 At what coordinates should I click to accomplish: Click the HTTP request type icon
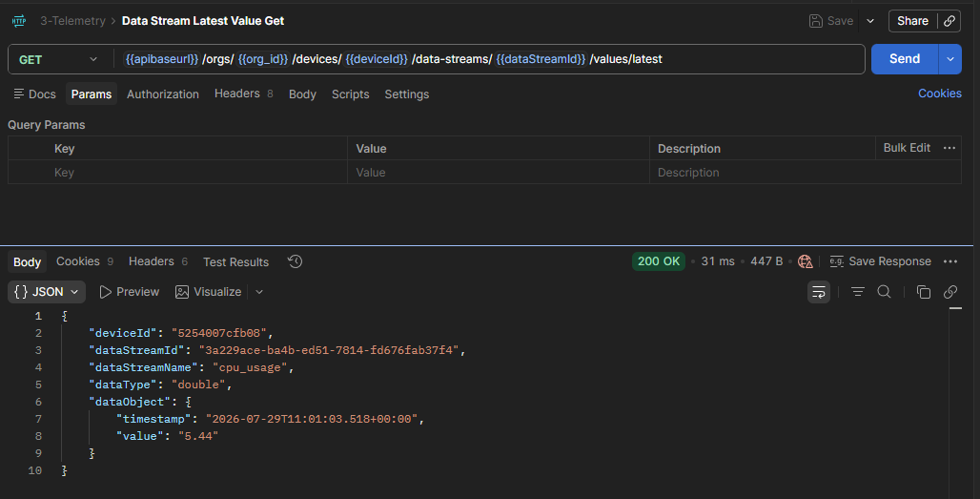coord(19,21)
